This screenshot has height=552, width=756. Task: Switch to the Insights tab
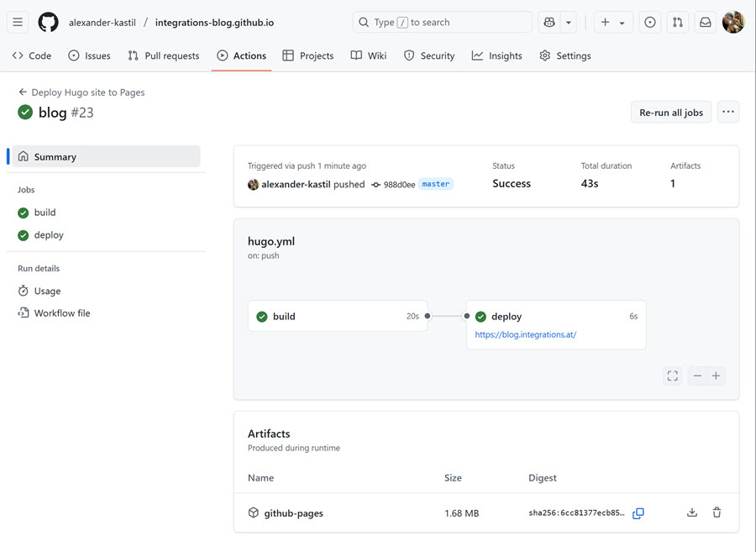[497, 56]
